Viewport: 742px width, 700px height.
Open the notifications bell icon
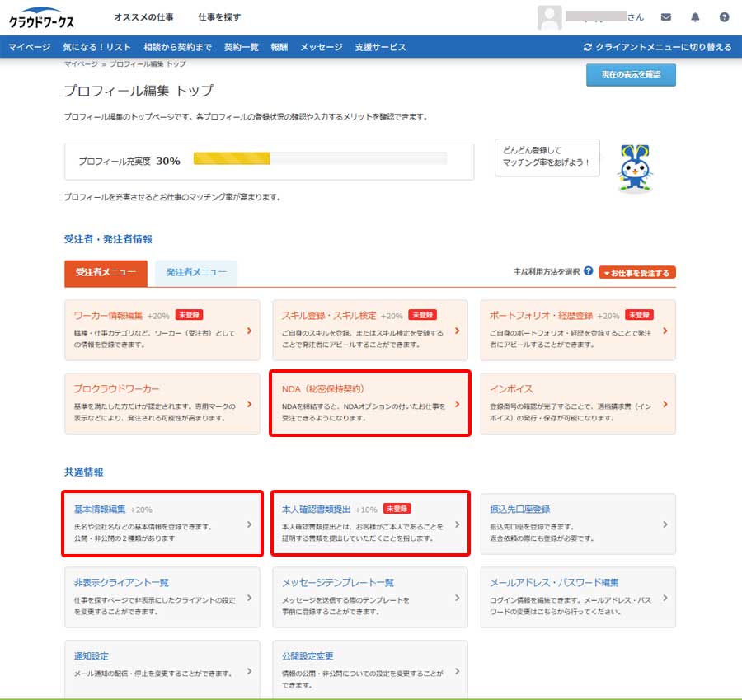tap(695, 17)
